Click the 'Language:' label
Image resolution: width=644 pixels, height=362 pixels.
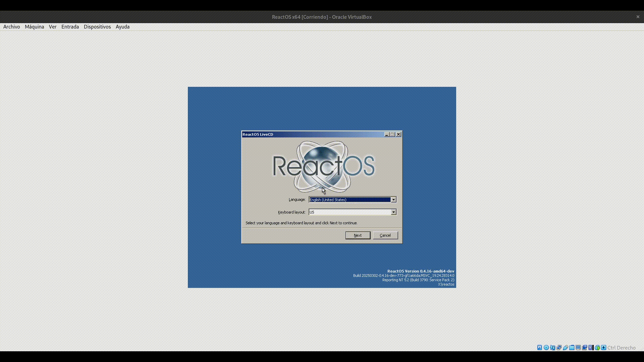pos(297,200)
